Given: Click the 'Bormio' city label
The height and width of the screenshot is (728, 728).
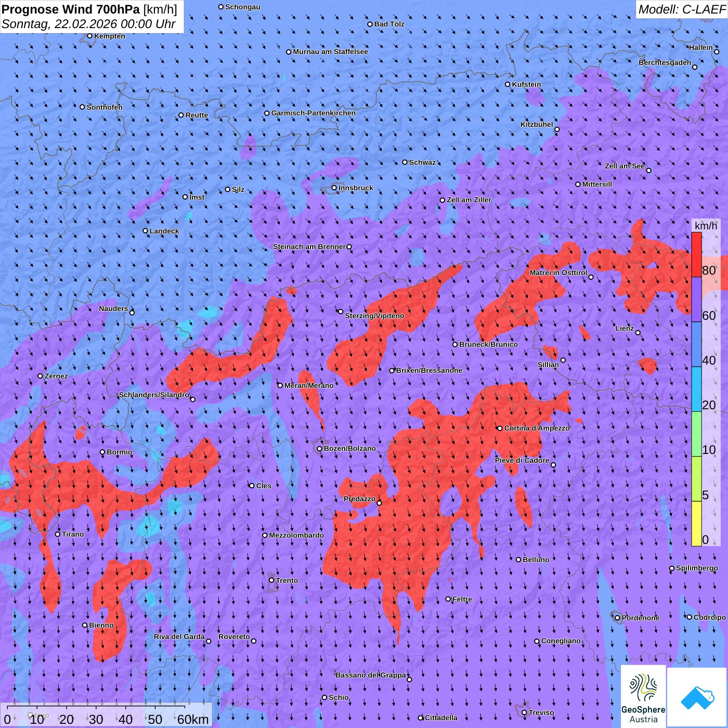Looking at the screenshot, I should (119, 452).
